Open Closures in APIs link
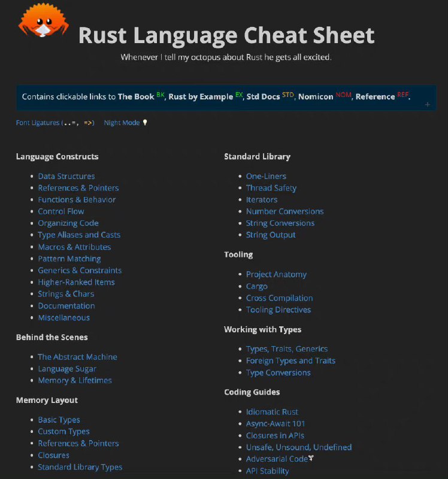Viewport: 448px width, 479px height. (x=276, y=436)
